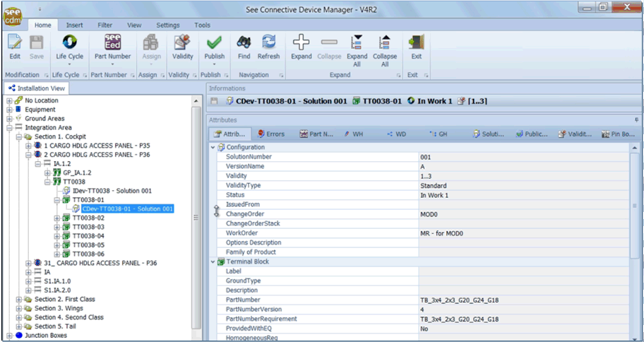Select Junction Boxes tree item
This screenshot has height=342, width=644.
coord(44,336)
